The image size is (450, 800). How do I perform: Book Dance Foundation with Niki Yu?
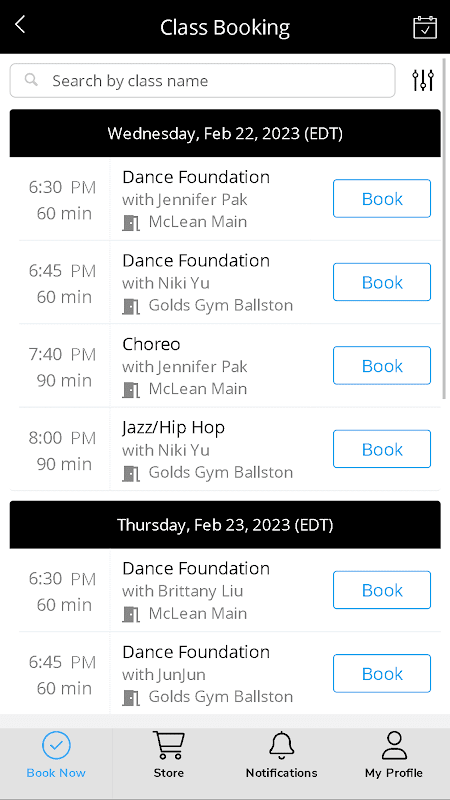pyautogui.click(x=382, y=282)
